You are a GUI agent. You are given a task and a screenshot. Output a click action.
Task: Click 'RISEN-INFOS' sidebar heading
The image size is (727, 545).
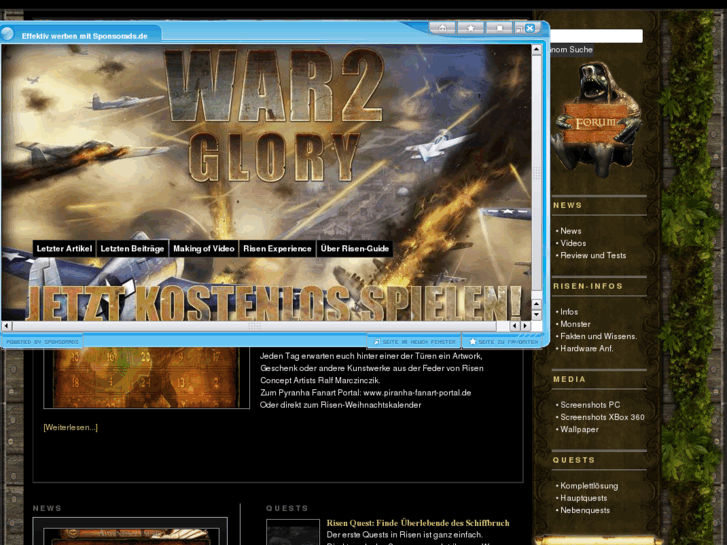(x=588, y=286)
